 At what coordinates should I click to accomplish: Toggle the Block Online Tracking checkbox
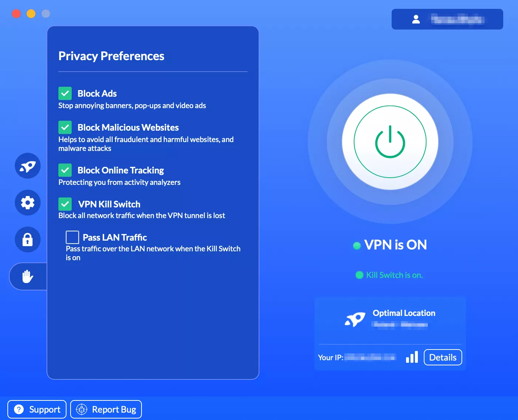pyautogui.click(x=65, y=170)
